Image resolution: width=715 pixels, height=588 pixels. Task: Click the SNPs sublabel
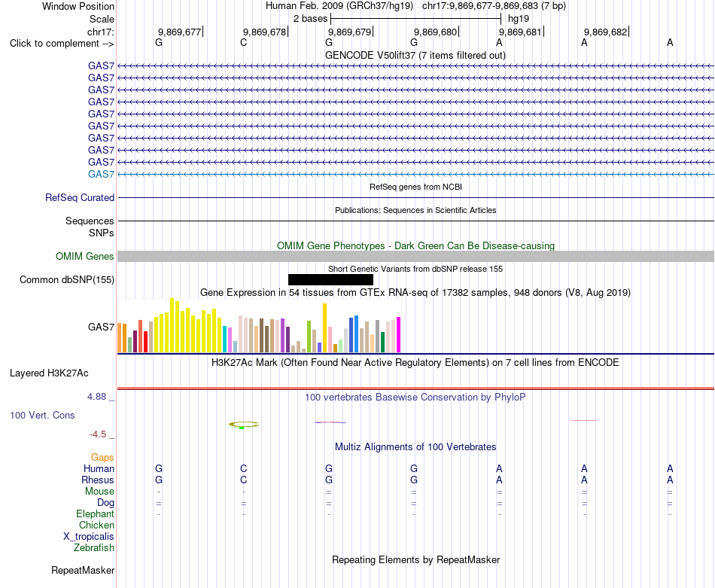click(x=102, y=233)
